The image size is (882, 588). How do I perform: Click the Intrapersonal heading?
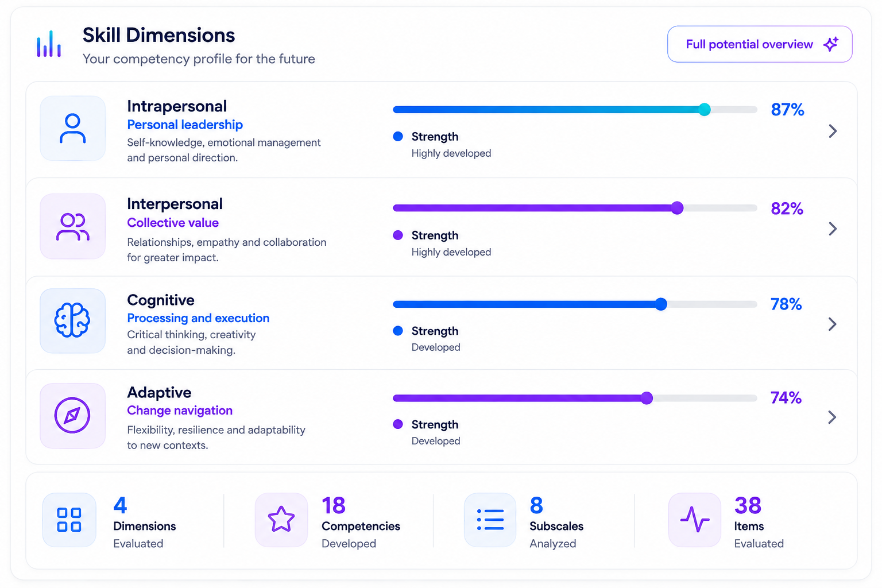coord(177,106)
